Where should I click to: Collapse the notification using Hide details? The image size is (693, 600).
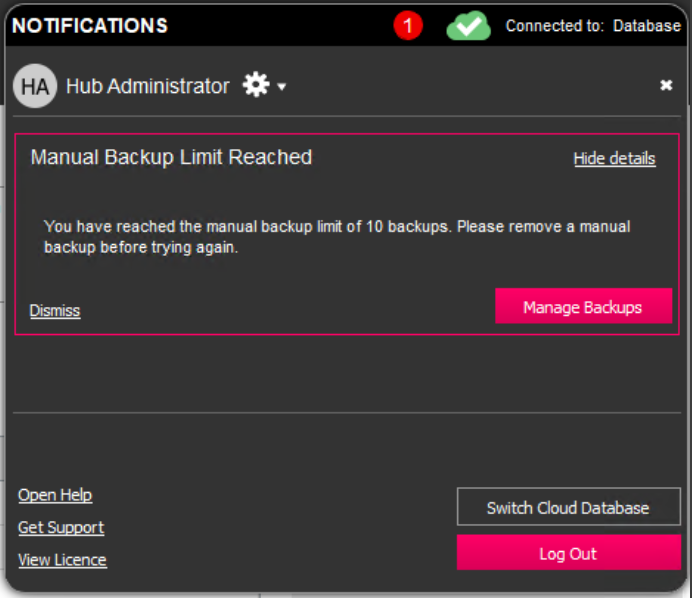[x=614, y=158]
